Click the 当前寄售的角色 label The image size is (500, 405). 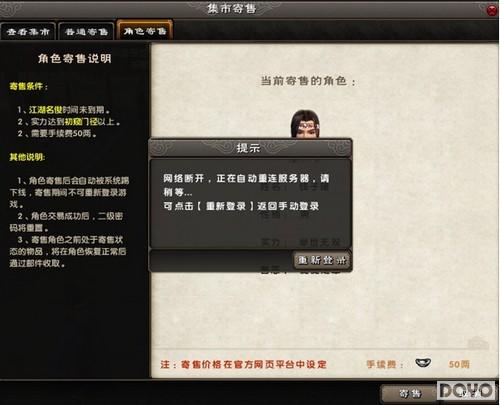308,81
